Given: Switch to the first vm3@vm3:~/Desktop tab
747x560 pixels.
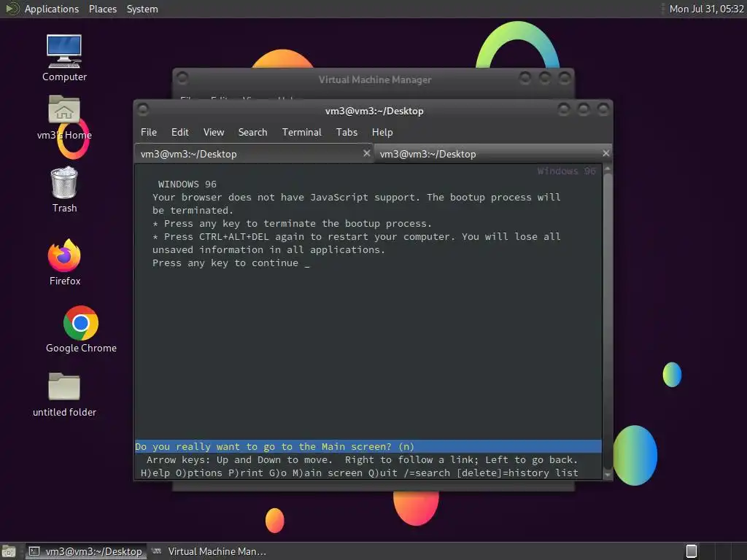Looking at the screenshot, I should point(253,154).
